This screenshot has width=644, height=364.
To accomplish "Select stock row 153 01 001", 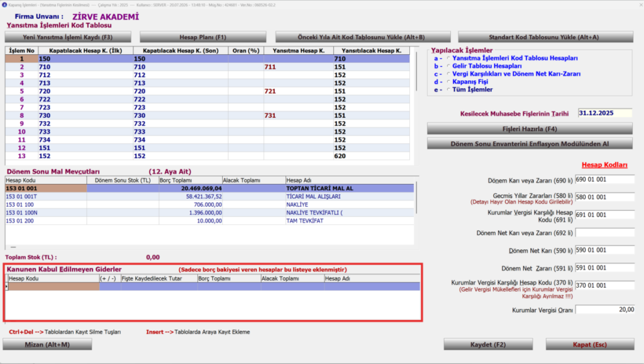I will tap(209, 188).
